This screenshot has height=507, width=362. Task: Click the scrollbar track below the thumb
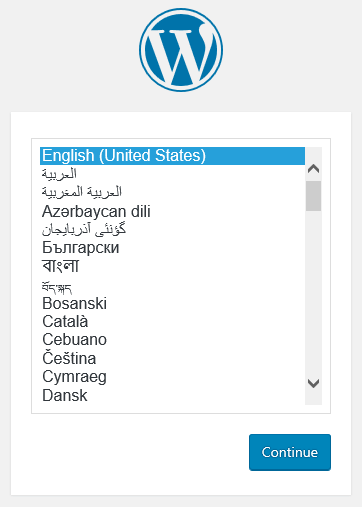313,293
